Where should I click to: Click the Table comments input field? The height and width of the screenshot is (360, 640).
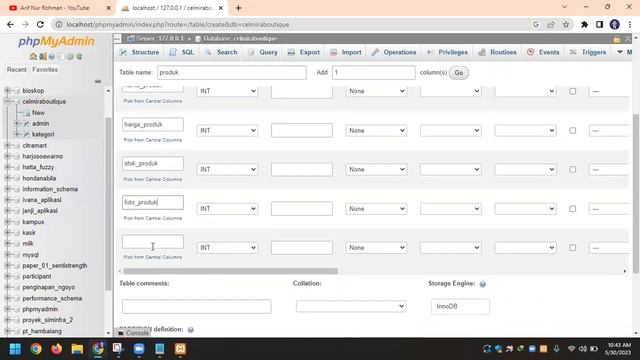196,307
